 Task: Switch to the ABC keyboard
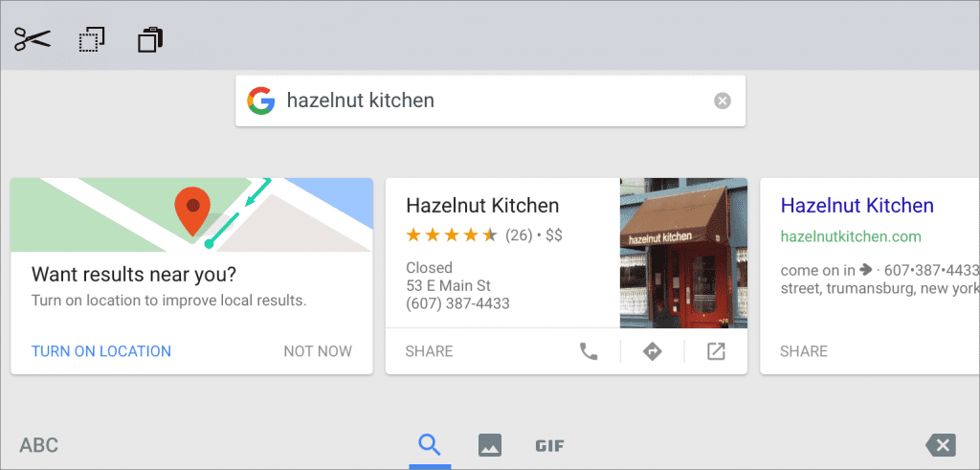click(38, 446)
